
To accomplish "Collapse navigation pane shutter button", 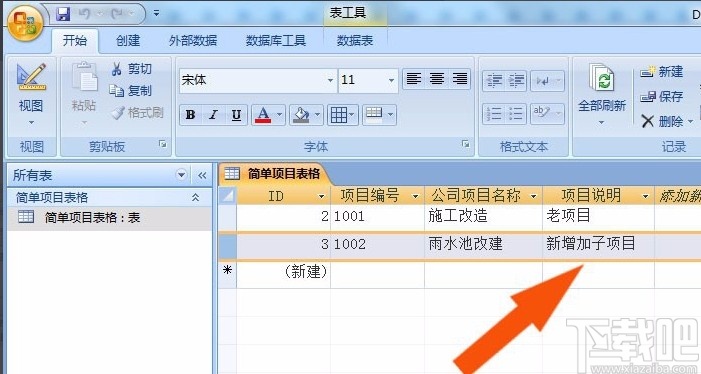I will pyautogui.click(x=202, y=175).
